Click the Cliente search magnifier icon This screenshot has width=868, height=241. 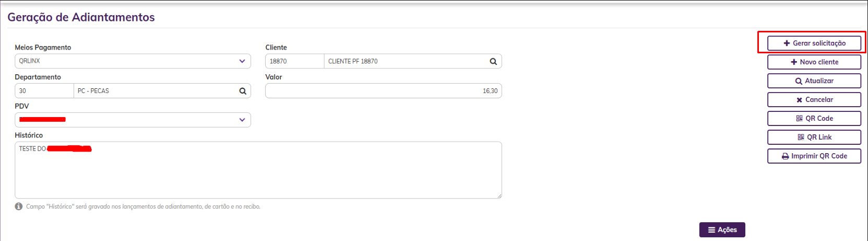pyautogui.click(x=493, y=62)
